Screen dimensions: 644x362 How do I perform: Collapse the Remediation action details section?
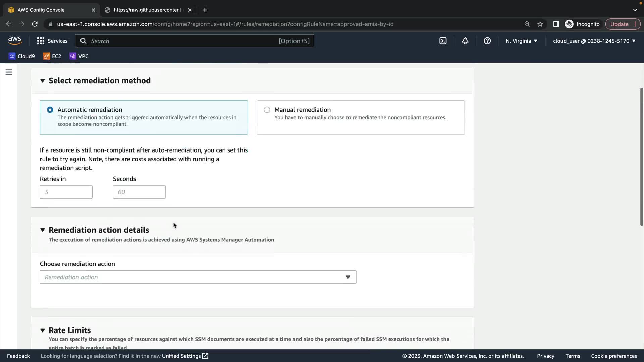(x=43, y=230)
